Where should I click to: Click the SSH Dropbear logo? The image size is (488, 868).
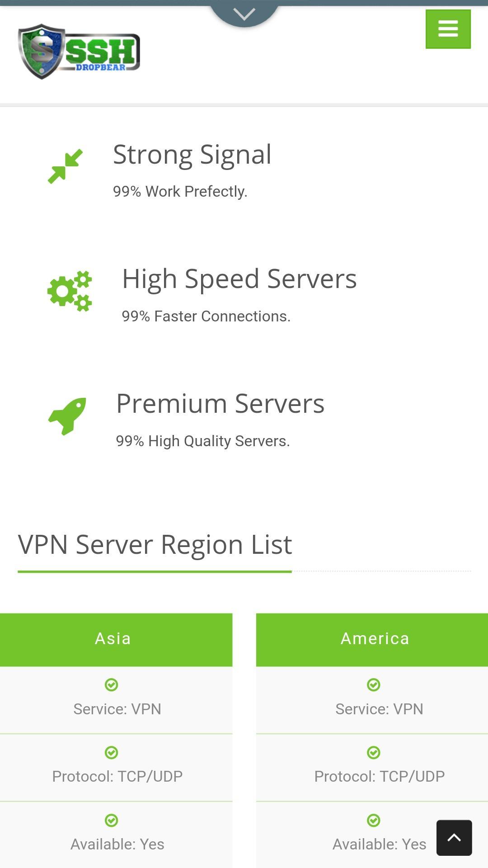(79, 52)
